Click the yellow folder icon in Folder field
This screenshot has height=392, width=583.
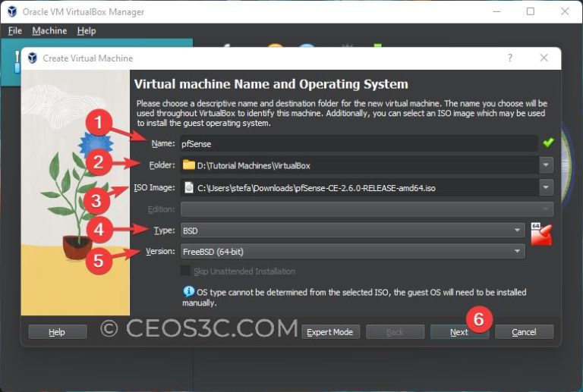pyautogui.click(x=189, y=165)
